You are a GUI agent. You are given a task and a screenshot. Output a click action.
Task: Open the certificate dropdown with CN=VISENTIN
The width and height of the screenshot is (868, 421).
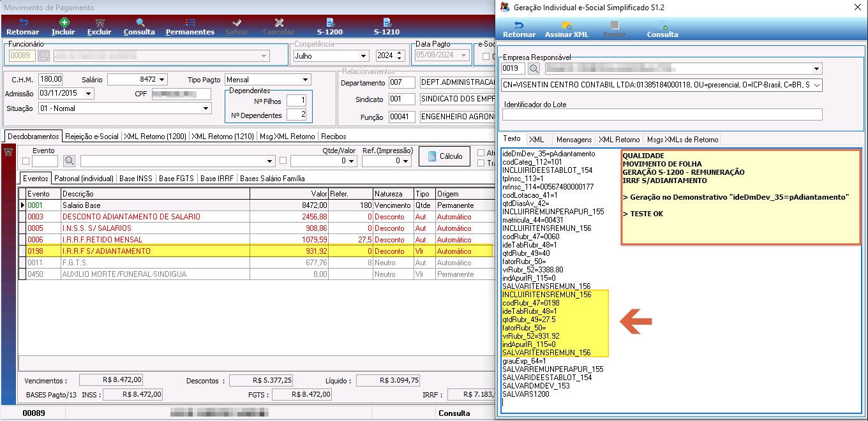coord(816,85)
